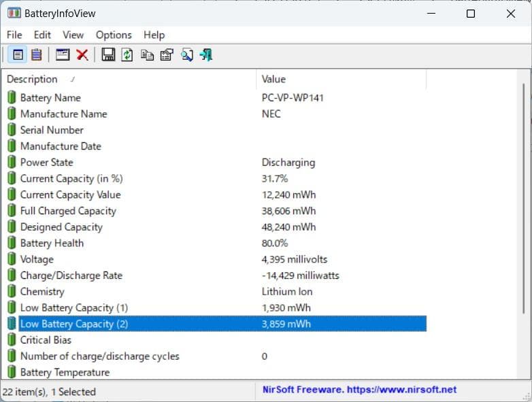This screenshot has width=532, height=402.
Task: Click the vertical scrollbar of the list
Action: 524,199
